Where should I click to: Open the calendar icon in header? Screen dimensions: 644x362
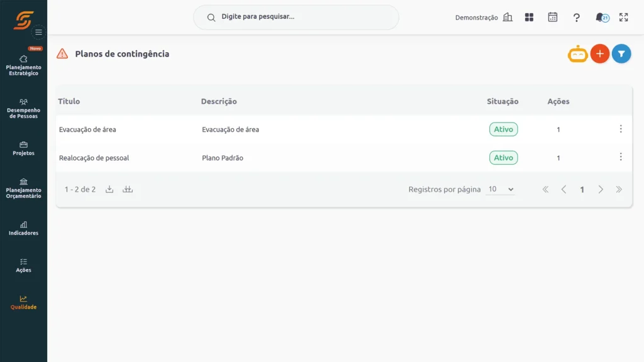coord(553,17)
